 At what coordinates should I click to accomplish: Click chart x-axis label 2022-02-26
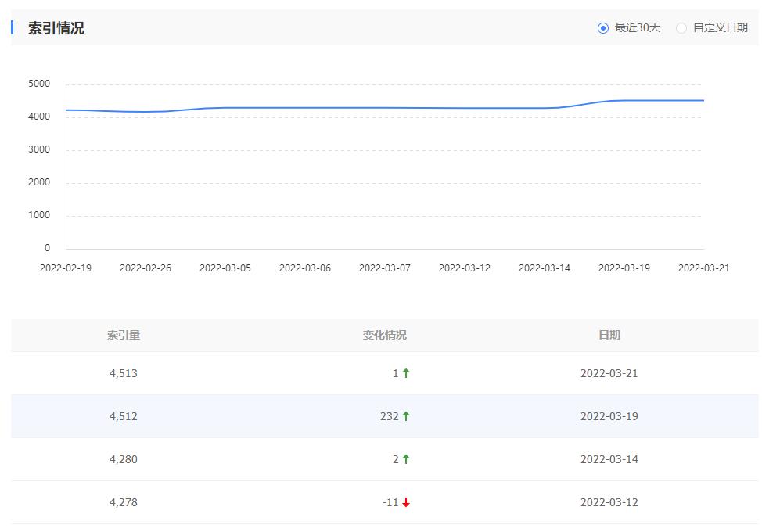pyautogui.click(x=146, y=268)
